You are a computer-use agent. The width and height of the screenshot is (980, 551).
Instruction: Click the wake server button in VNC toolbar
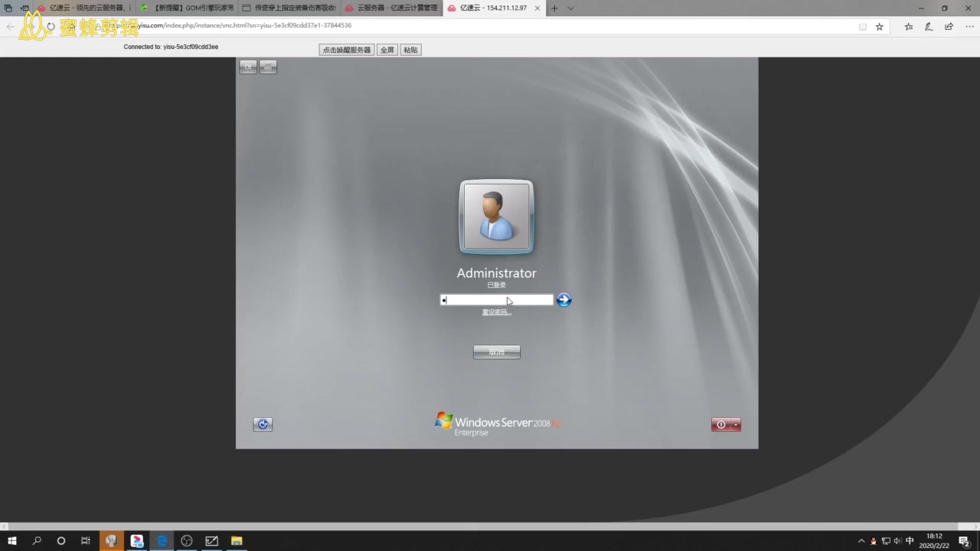347,50
